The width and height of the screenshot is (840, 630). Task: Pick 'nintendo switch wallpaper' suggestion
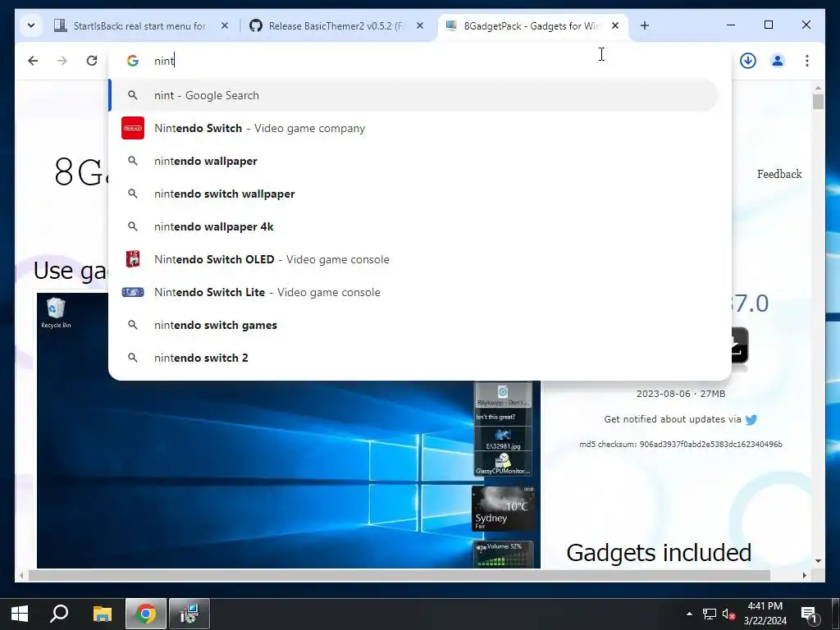(413, 194)
